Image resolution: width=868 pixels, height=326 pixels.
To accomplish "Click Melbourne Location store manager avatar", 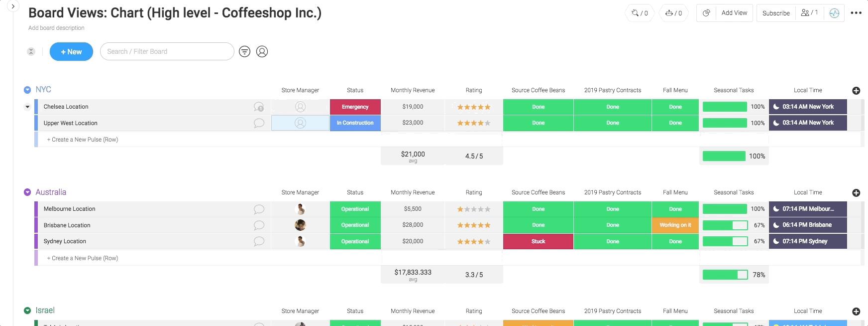I will click(x=300, y=209).
